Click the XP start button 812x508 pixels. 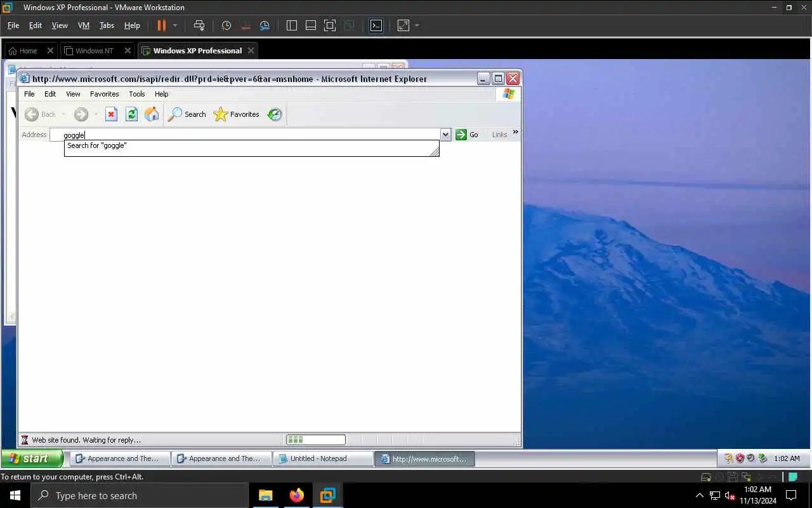click(x=32, y=458)
